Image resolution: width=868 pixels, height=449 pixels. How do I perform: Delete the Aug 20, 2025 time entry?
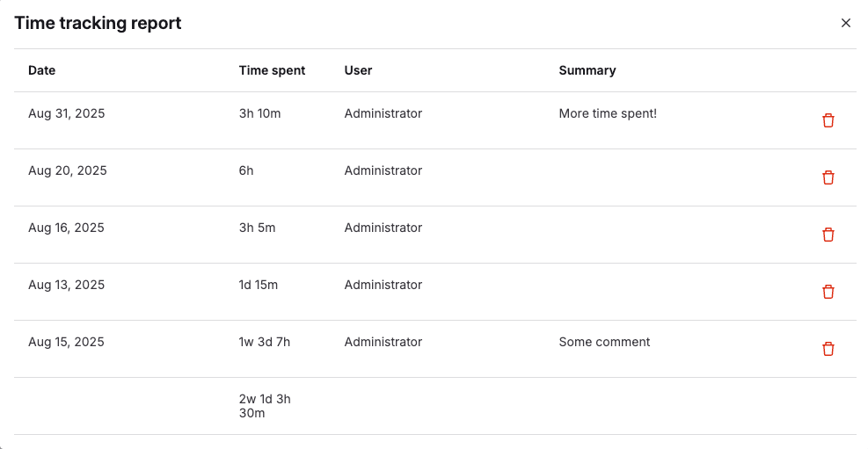(828, 177)
